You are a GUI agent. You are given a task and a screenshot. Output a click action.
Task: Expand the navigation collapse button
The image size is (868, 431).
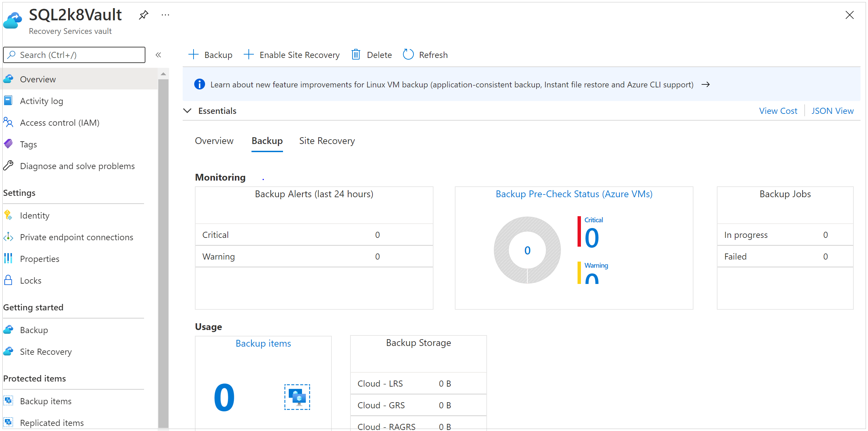(158, 55)
